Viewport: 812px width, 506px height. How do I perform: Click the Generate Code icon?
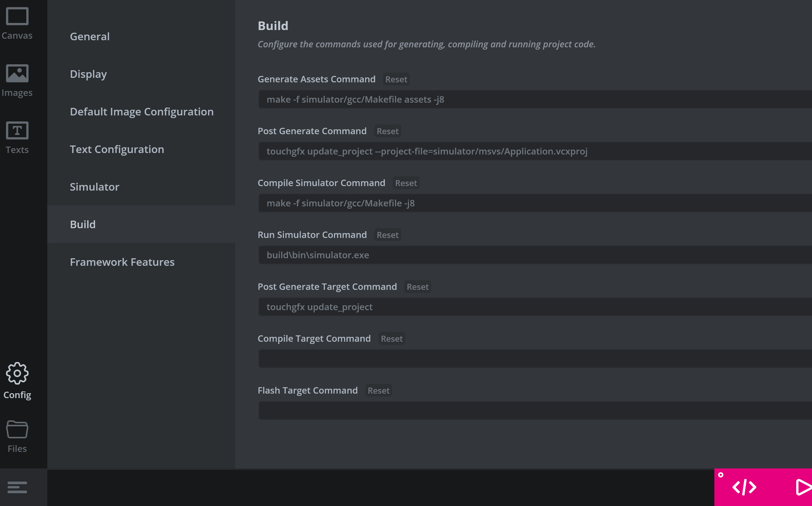pyautogui.click(x=744, y=487)
